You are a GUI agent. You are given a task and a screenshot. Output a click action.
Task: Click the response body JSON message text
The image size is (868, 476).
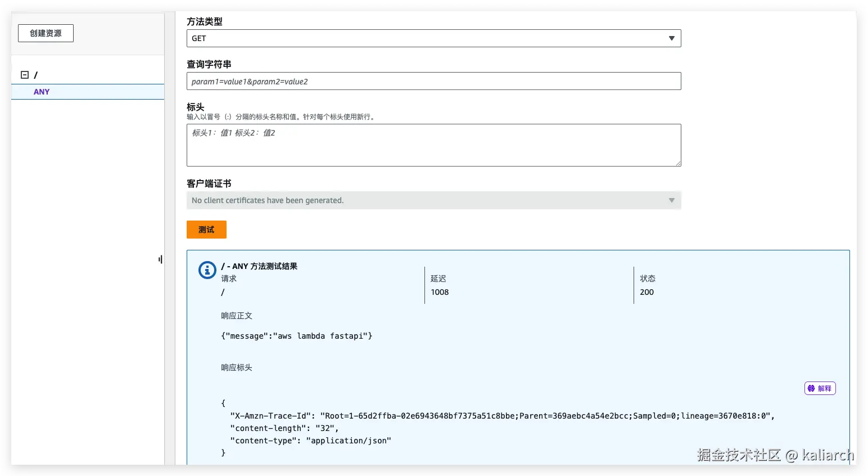pos(297,336)
